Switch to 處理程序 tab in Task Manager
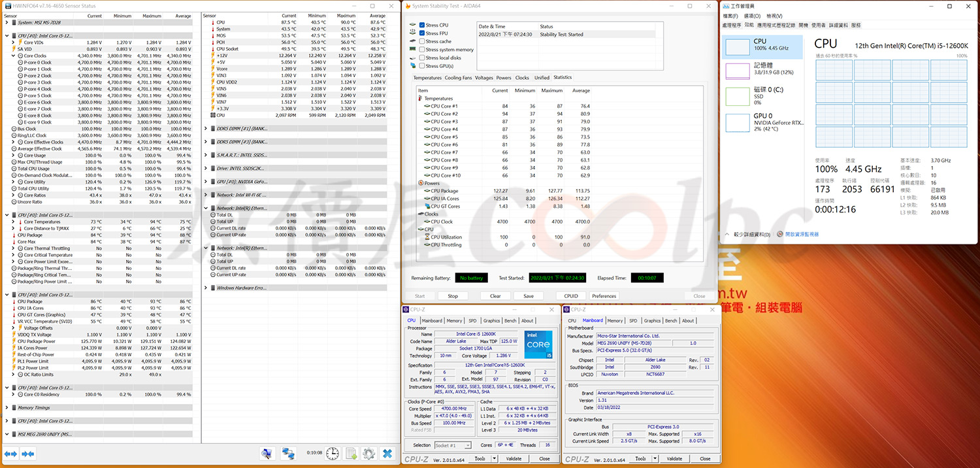 coord(731,25)
